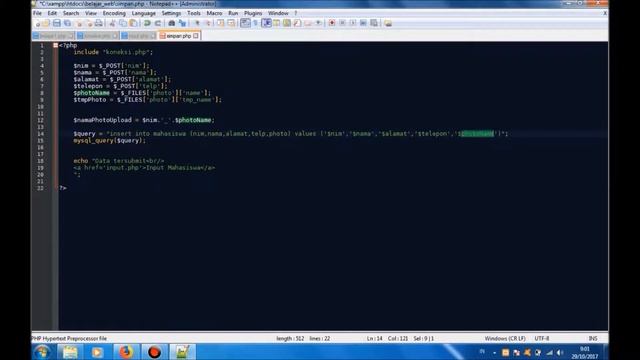
Task: Click the Paste toolbar icon
Action: coord(133,23)
